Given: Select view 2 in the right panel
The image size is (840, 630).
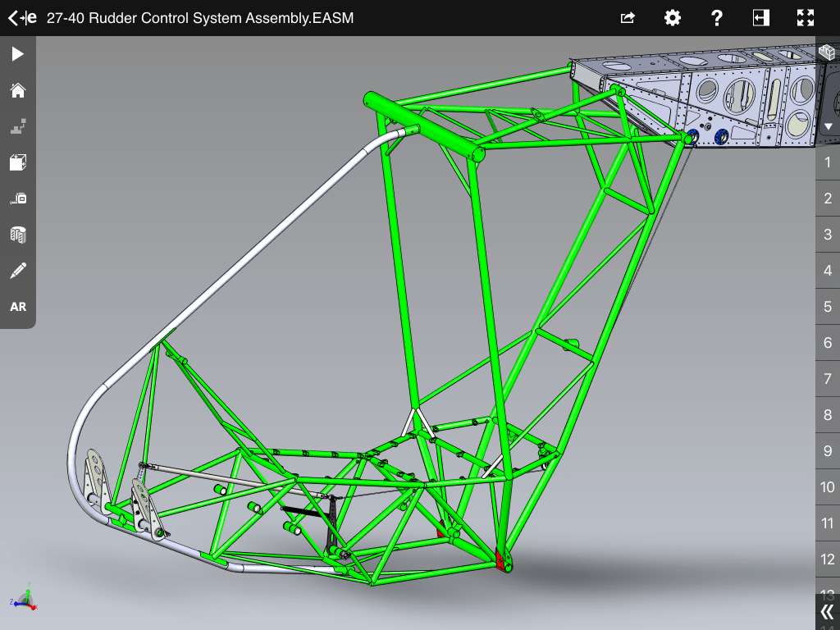Looking at the screenshot, I should point(828,199).
